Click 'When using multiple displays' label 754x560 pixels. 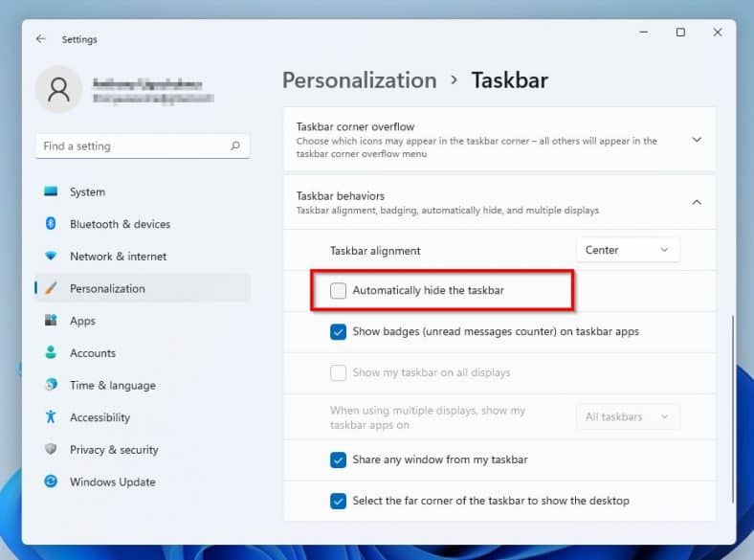click(428, 417)
